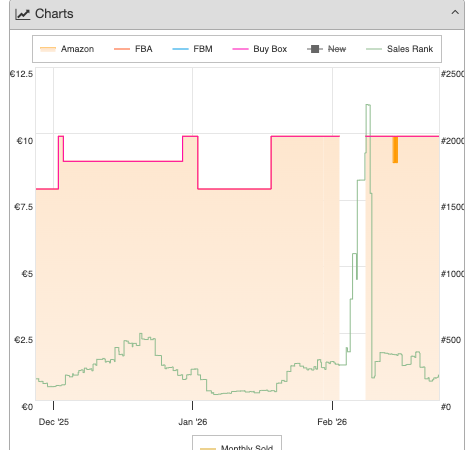Toggle the FBM series in the legend
Image resolution: width=474 pixels, height=450 pixels.
pyautogui.click(x=192, y=49)
